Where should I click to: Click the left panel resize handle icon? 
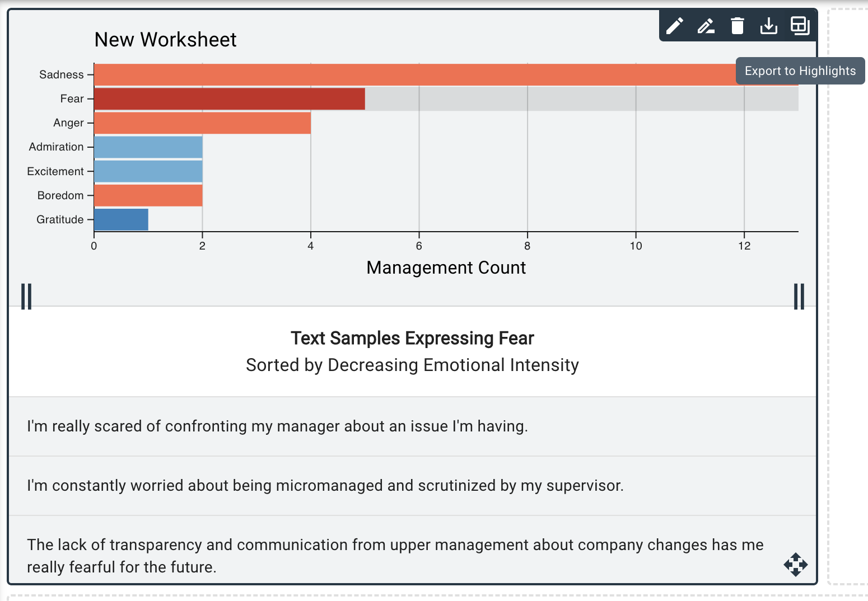[x=26, y=297]
